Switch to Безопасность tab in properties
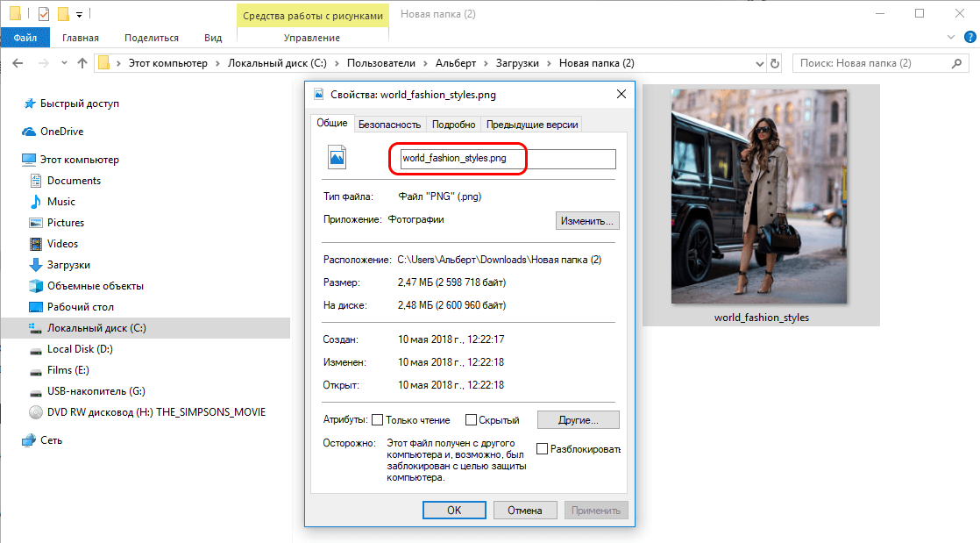Screen dimensions: 980x543 click(x=389, y=125)
